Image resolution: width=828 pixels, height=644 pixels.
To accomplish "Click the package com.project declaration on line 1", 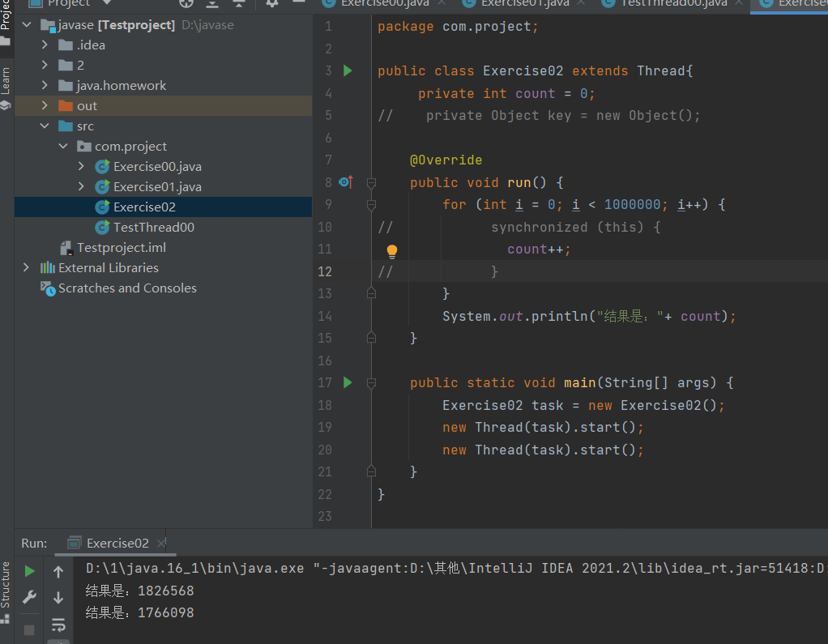I will coord(458,27).
